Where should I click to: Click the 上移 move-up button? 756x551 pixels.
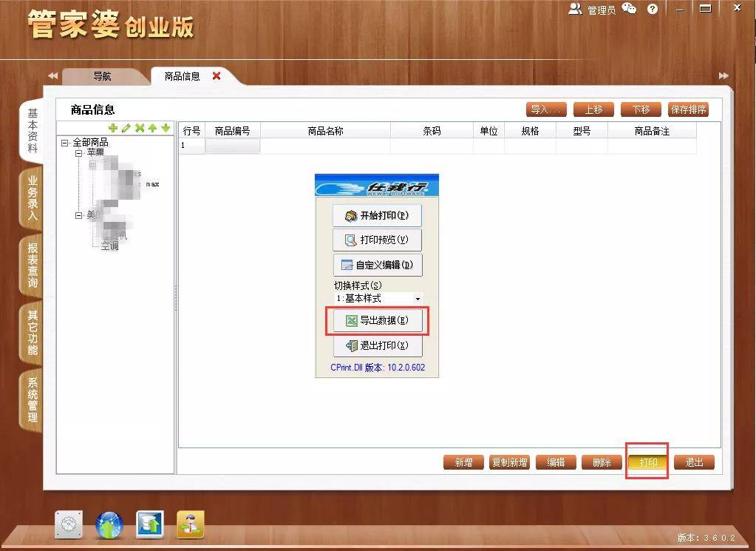click(x=593, y=109)
